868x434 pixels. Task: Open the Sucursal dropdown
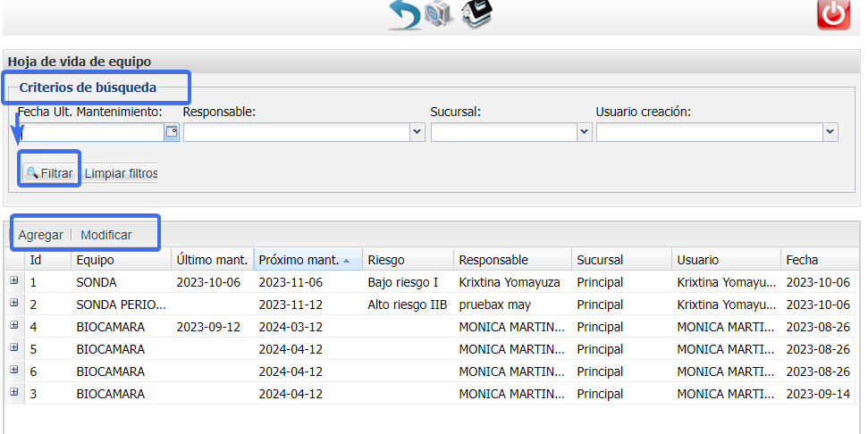click(x=585, y=132)
